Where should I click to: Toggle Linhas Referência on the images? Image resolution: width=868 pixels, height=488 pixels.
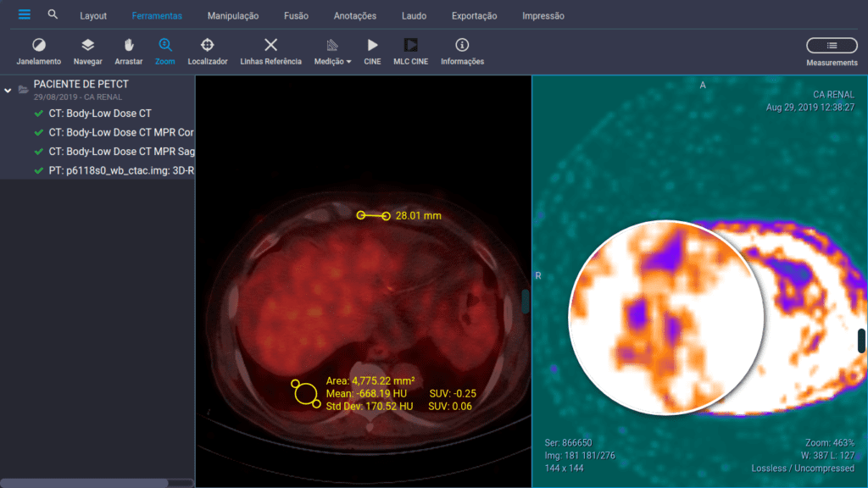tap(270, 51)
